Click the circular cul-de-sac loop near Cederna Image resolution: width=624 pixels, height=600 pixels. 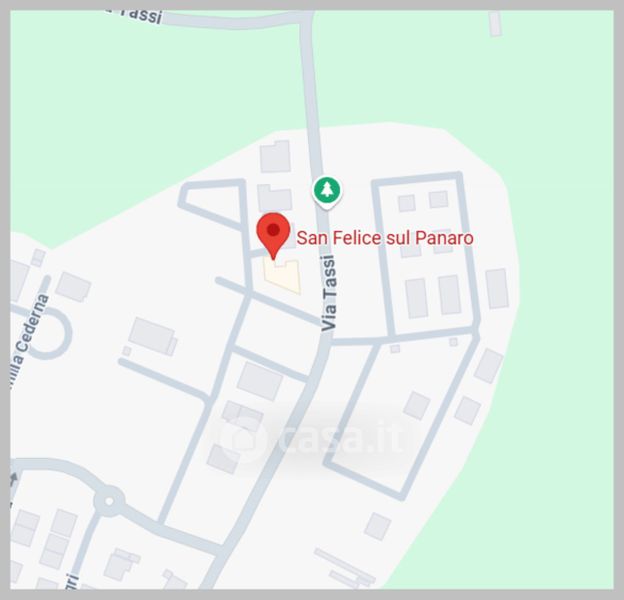[x=50, y=333]
